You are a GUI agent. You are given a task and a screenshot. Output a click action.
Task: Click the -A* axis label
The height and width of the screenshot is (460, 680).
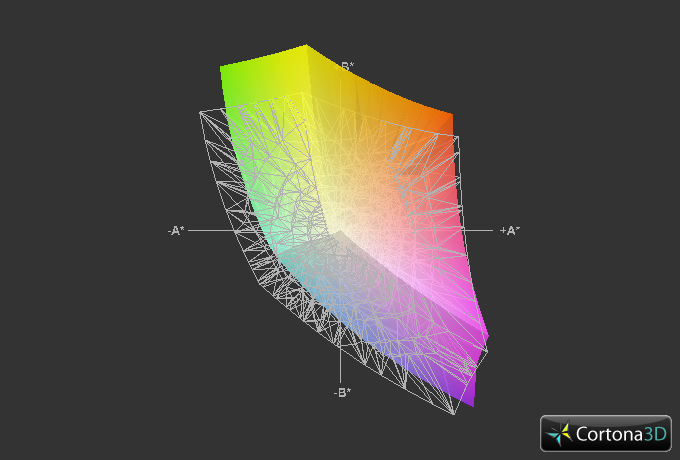pyautogui.click(x=176, y=231)
